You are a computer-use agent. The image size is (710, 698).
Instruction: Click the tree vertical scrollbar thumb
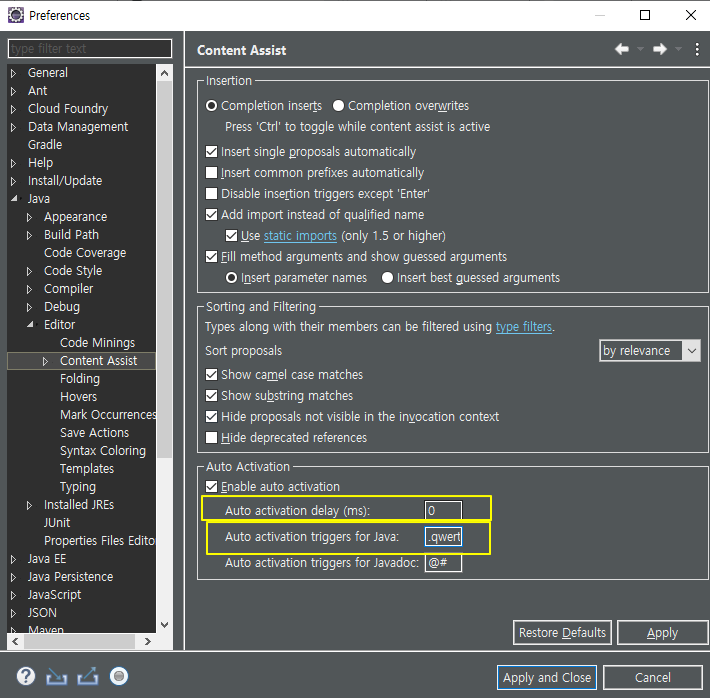click(165, 269)
